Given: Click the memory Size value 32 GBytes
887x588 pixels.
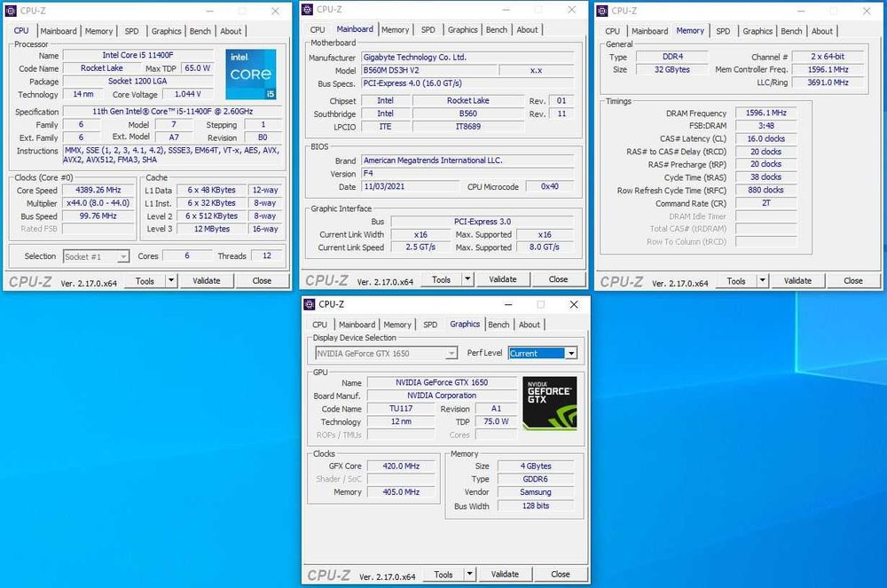Looking at the screenshot, I should point(672,69).
